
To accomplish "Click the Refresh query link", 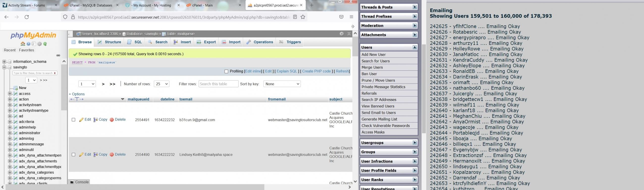I will (x=342, y=71).
